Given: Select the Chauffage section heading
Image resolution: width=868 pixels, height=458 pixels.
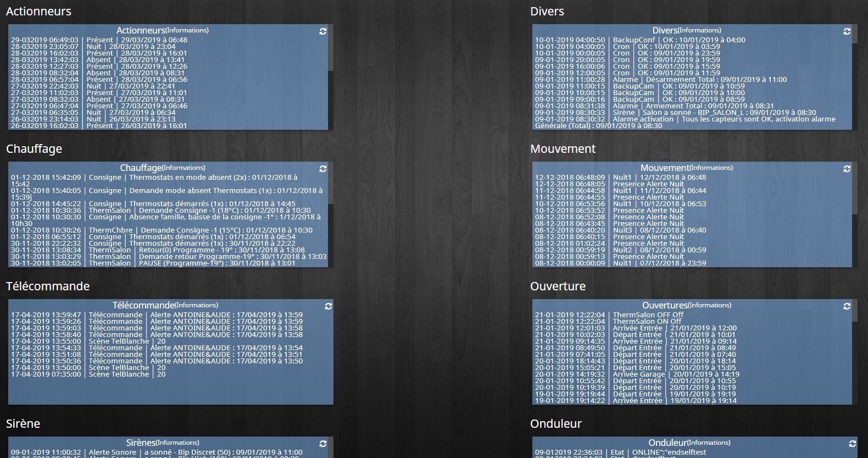Looking at the screenshot, I should pos(34,149).
